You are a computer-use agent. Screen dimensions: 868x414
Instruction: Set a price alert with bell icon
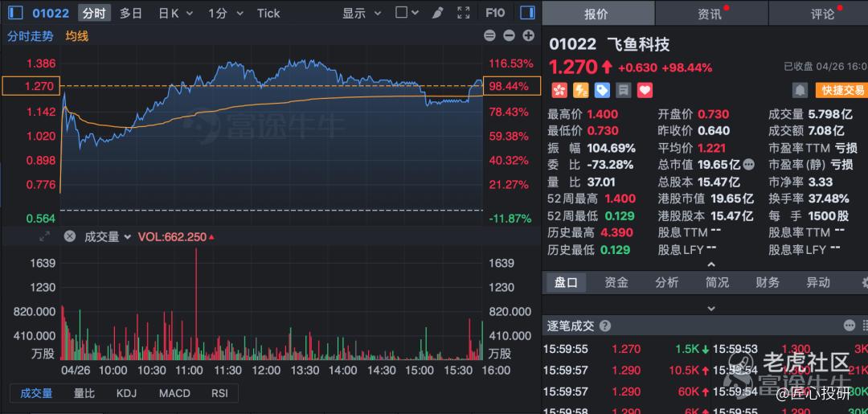coord(800,90)
